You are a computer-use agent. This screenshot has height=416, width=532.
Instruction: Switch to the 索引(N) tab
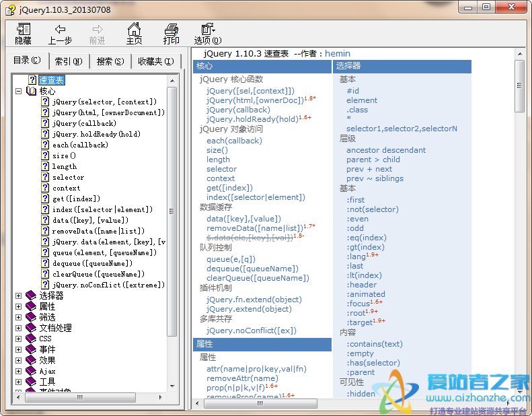click(69, 61)
